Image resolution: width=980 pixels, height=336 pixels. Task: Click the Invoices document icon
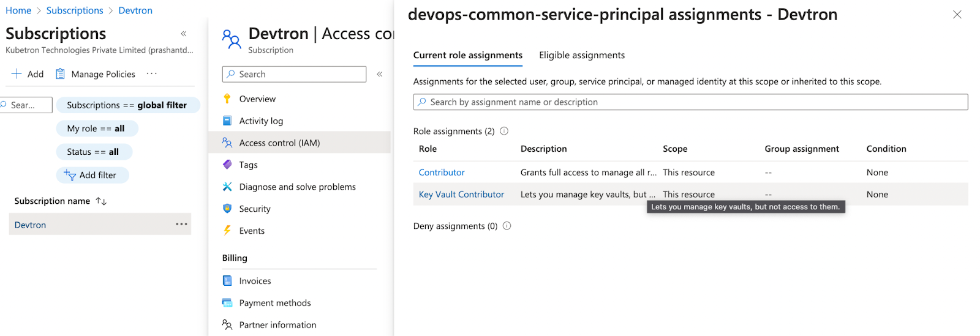coord(227,281)
